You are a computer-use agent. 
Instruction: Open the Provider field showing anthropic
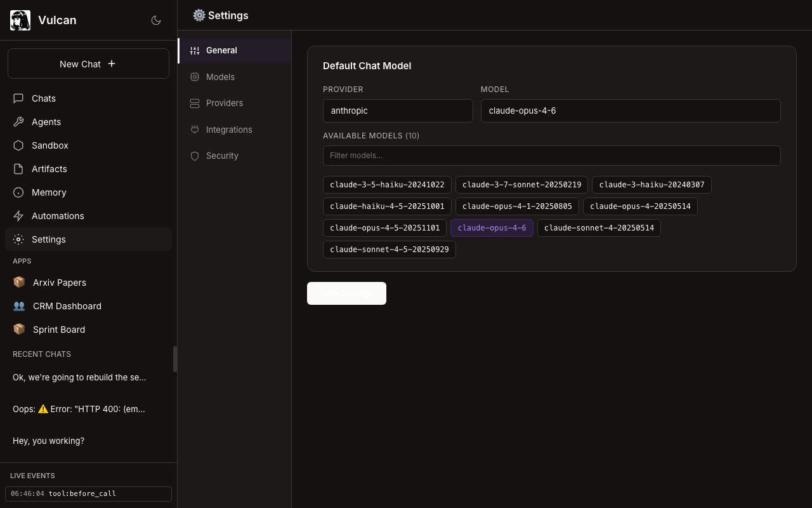(398, 110)
